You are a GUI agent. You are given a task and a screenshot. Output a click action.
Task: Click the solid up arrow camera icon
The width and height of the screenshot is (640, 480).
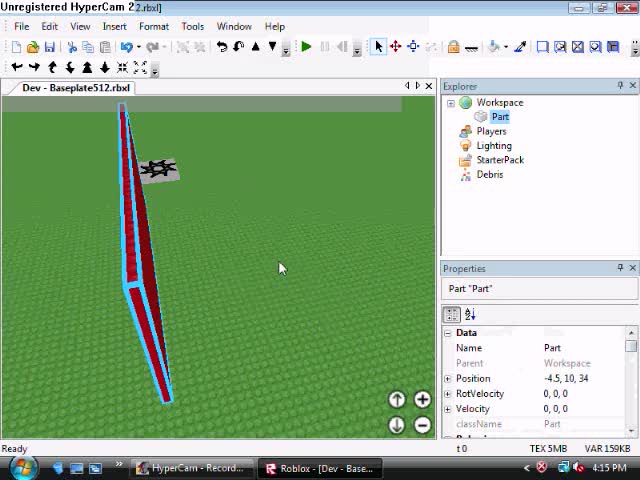coord(87,67)
